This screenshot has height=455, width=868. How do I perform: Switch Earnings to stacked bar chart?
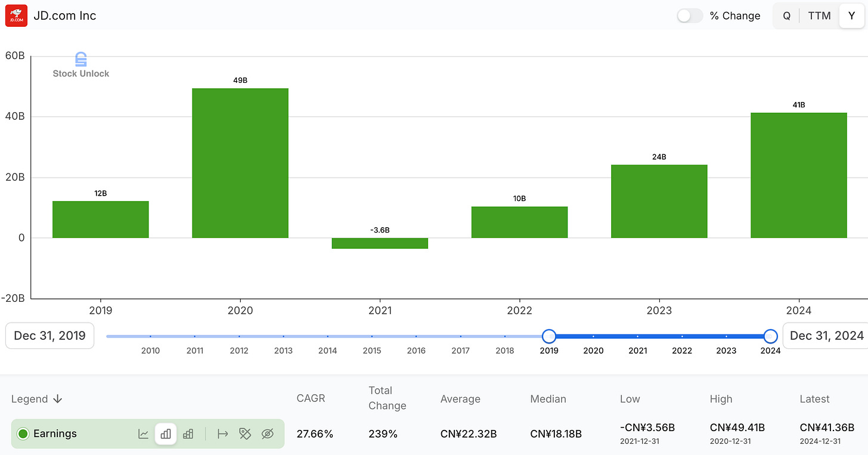[188, 434]
